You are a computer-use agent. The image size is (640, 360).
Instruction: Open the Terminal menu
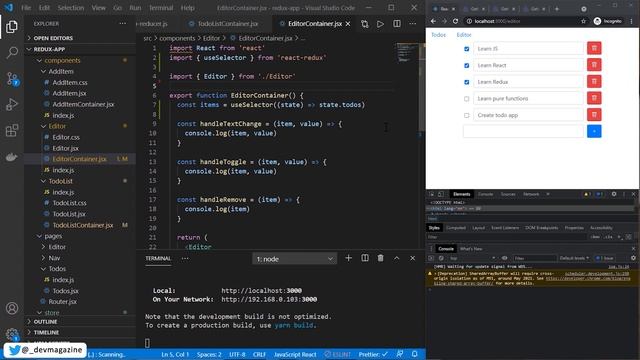coord(161,8)
